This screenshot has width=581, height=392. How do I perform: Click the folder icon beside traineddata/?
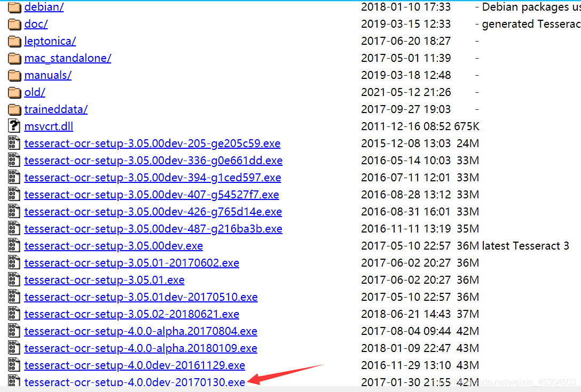click(14, 109)
